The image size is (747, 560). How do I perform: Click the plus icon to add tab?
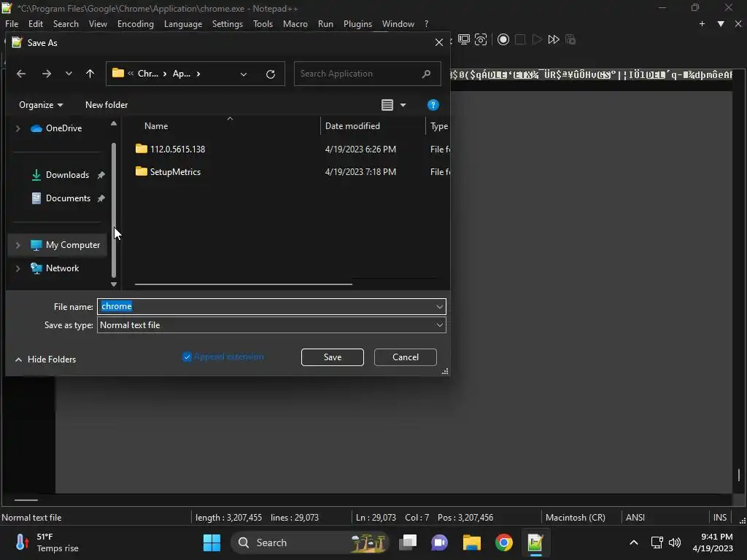coord(702,24)
